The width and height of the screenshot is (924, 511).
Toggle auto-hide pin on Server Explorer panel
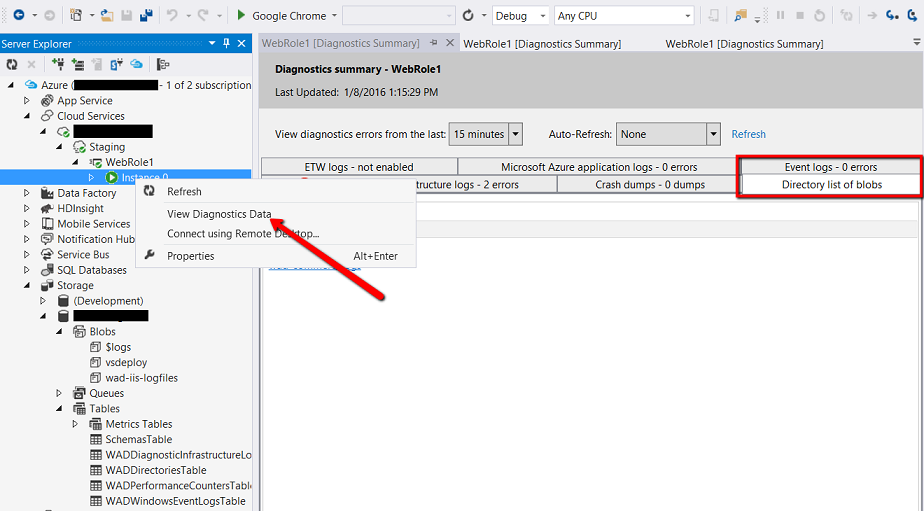tap(226, 44)
